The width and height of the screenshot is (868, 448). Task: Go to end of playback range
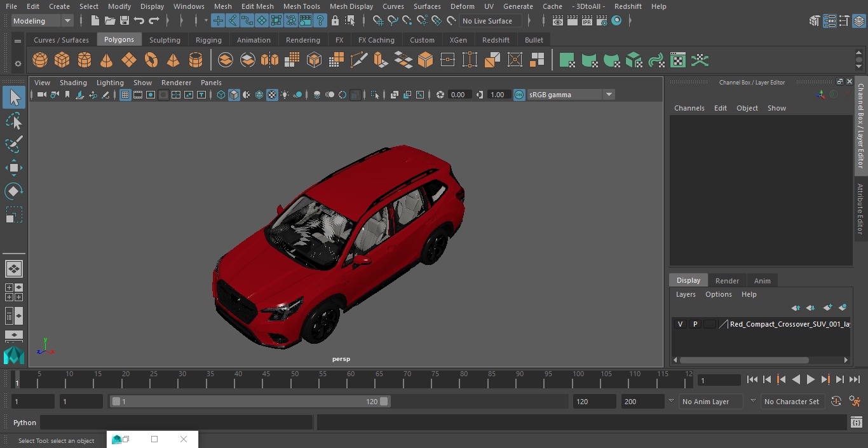(x=855, y=379)
